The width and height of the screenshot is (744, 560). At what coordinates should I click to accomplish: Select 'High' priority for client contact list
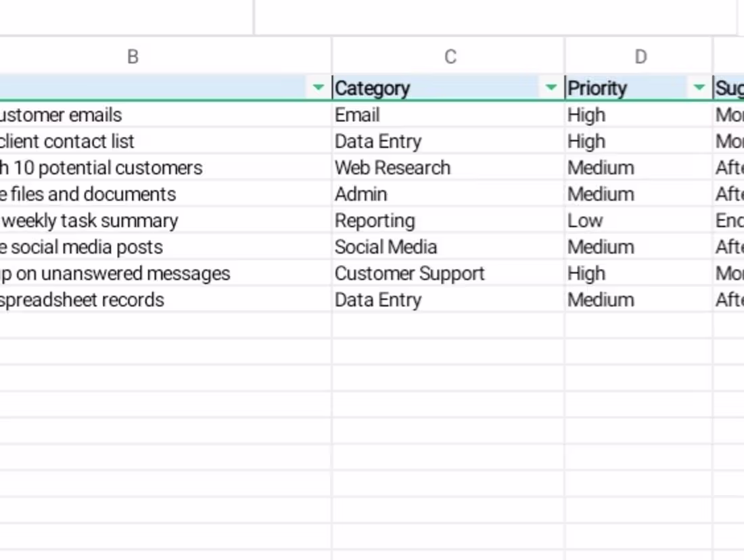click(639, 141)
